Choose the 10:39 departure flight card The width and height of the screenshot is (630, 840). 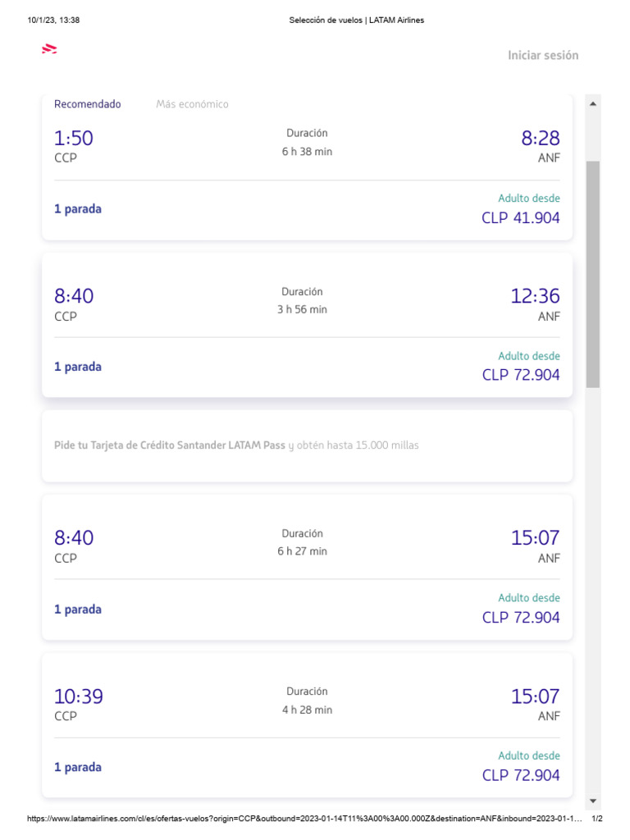pos(307,725)
